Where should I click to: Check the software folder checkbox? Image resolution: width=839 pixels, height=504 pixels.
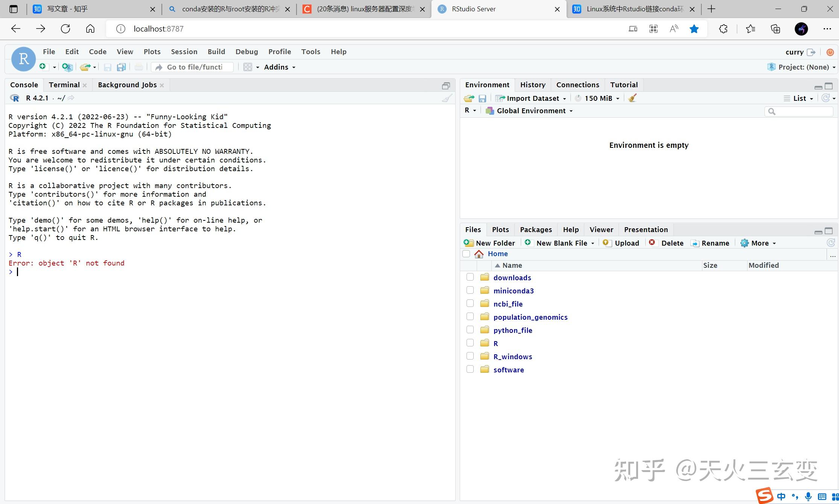470,369
